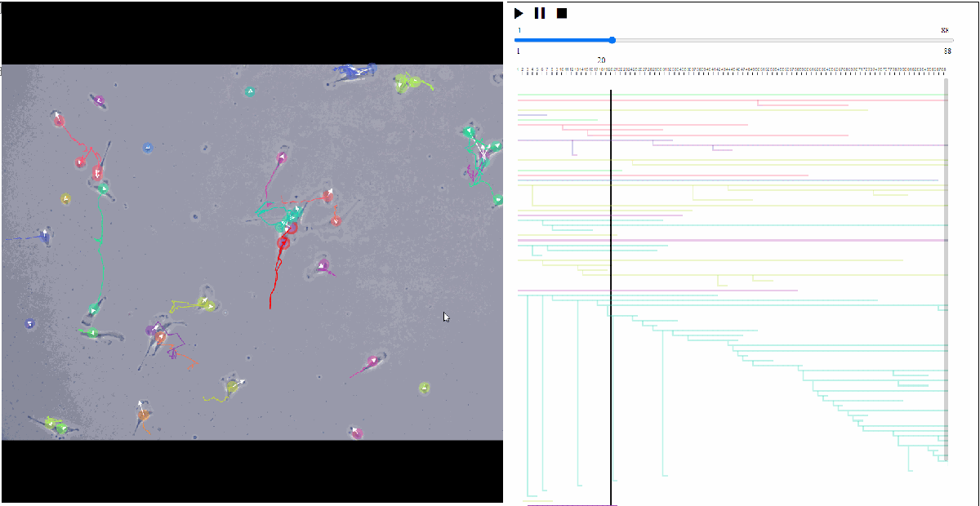Select the lone light-blue cell marker near upper left
This screenshot has height=506, width=980.
[x=148, y=148]
